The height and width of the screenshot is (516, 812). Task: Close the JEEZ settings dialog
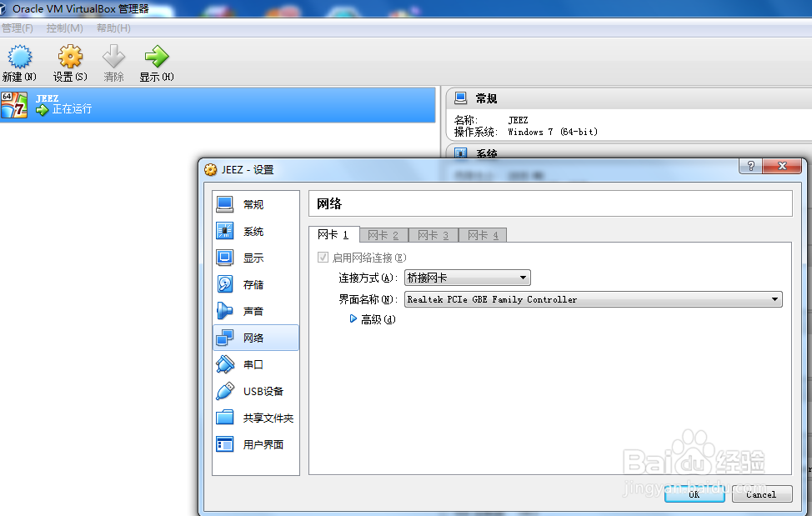pyautogui.click(x=782, y=166)
